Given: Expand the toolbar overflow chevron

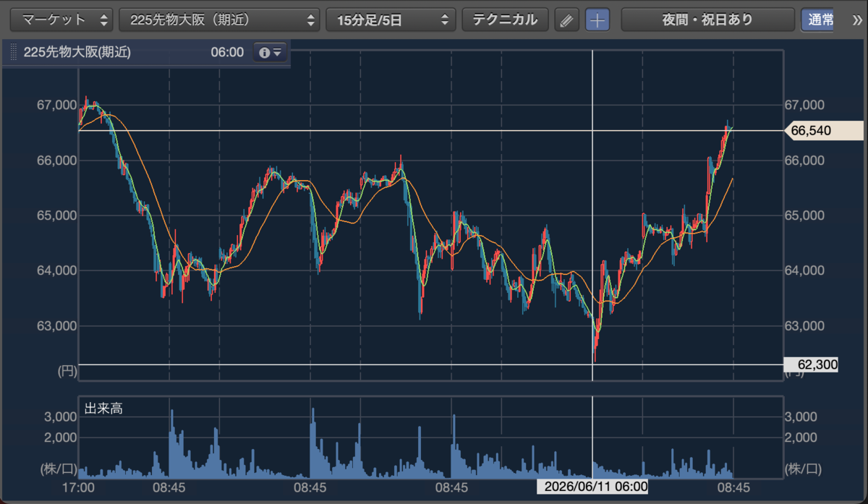Looking at the screenshot, I should pos(857,20).
